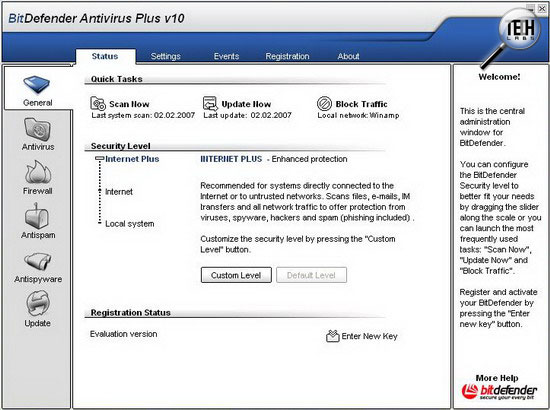
Task: Switch to the Status tab
Action: click(105, 56)
